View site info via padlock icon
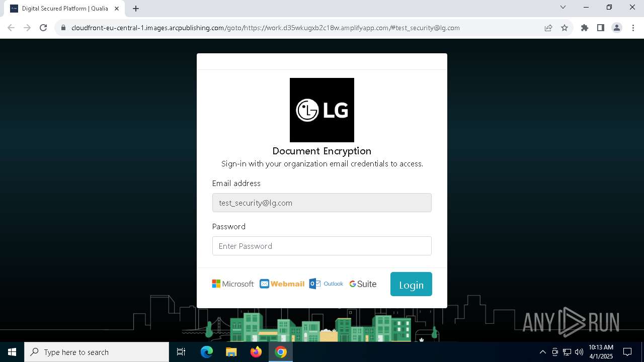The height and width of the screenshot is (362, 644). coord(63,28)
